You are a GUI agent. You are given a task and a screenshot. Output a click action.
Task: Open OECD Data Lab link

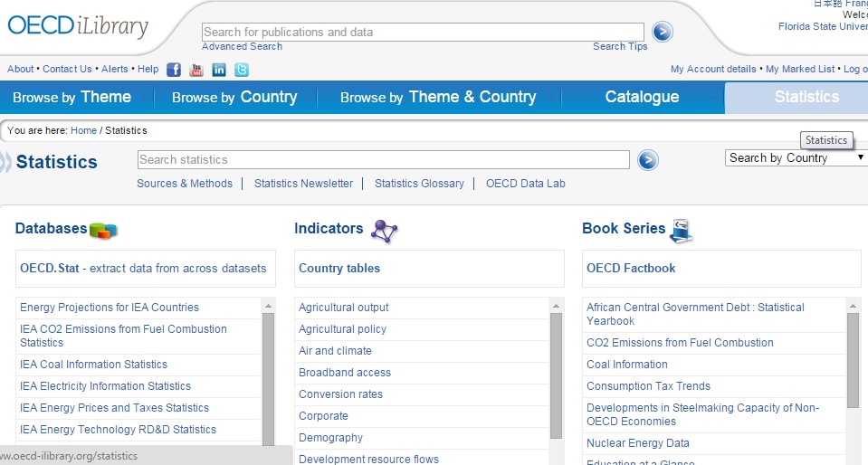click(525, 184)
